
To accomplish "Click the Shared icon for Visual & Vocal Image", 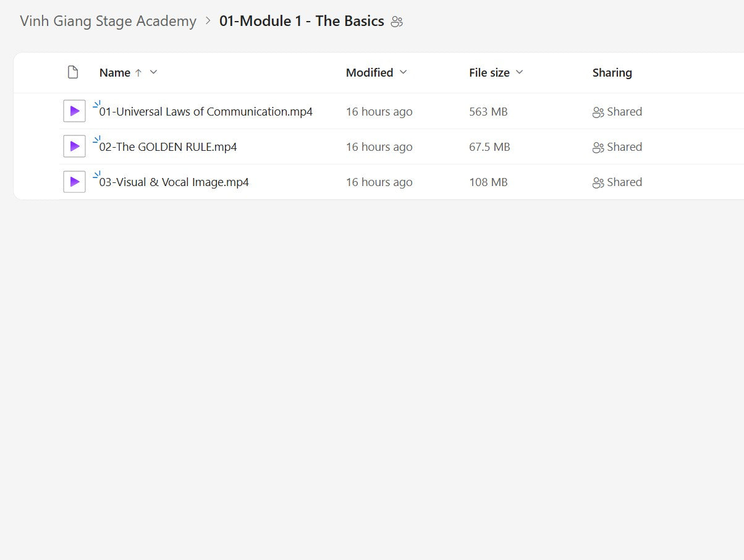I will (x=598, y=182).
